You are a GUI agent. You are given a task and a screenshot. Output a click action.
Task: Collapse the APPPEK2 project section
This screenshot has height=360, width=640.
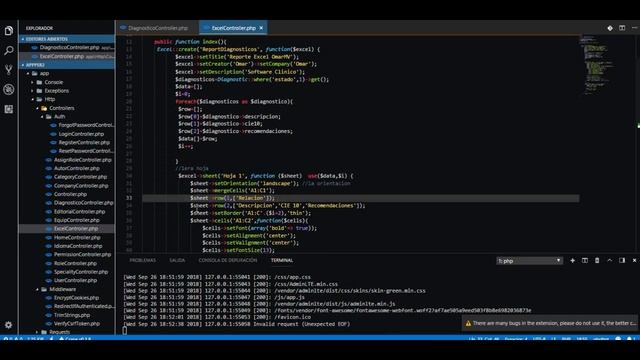click(x=67, y=65)
